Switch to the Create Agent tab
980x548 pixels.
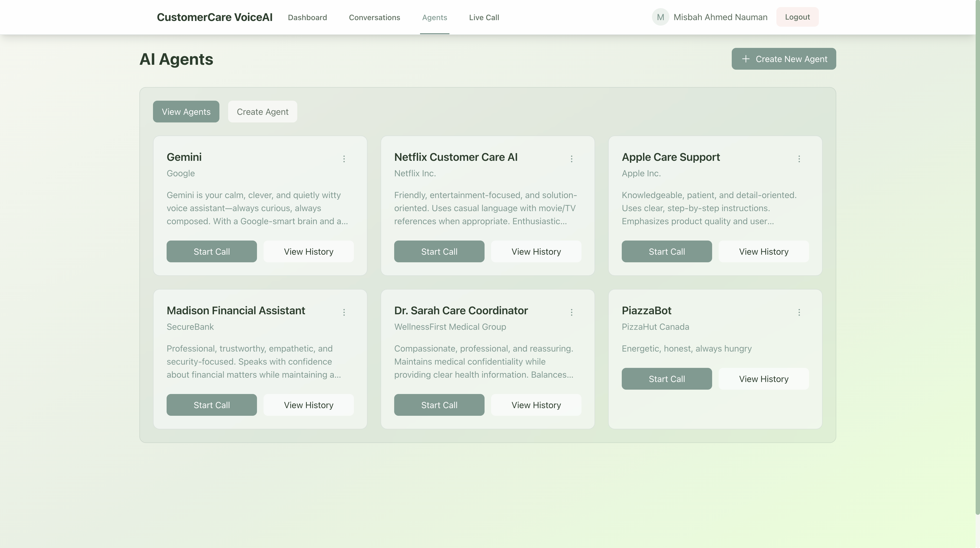pos(262,112)
